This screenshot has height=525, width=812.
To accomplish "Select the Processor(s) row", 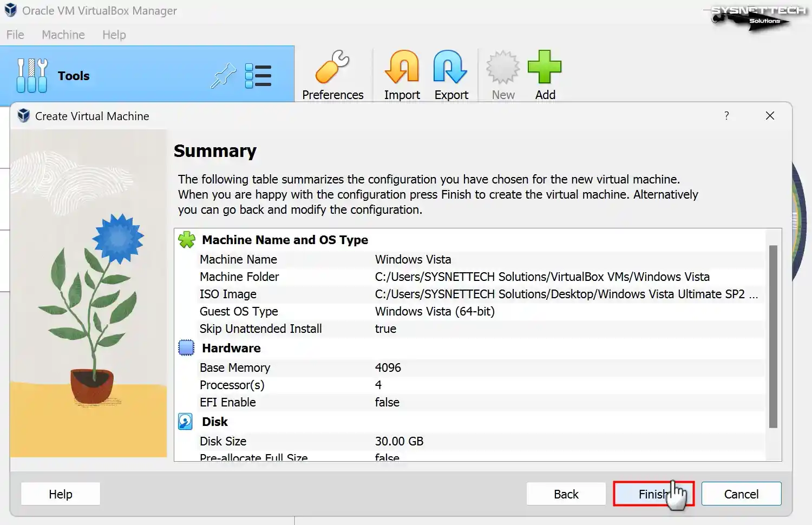I will pyautogui.click(x=469, y=385).
